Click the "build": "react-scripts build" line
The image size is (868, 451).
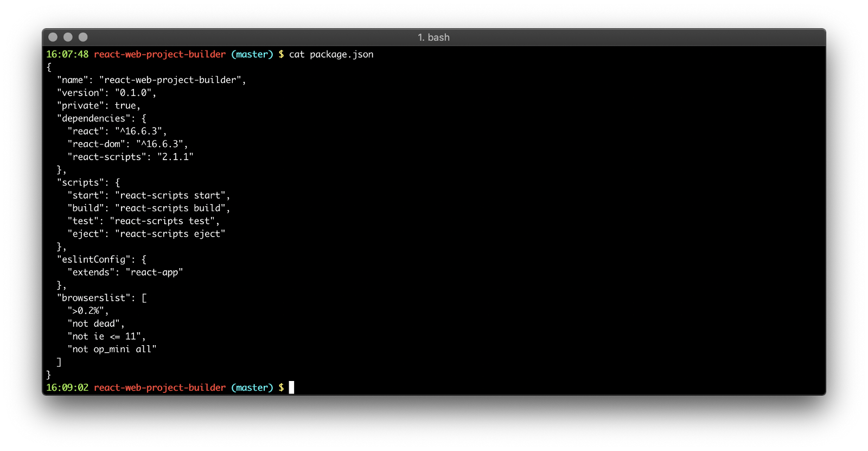pyautogui.click(x=149, y=208)
